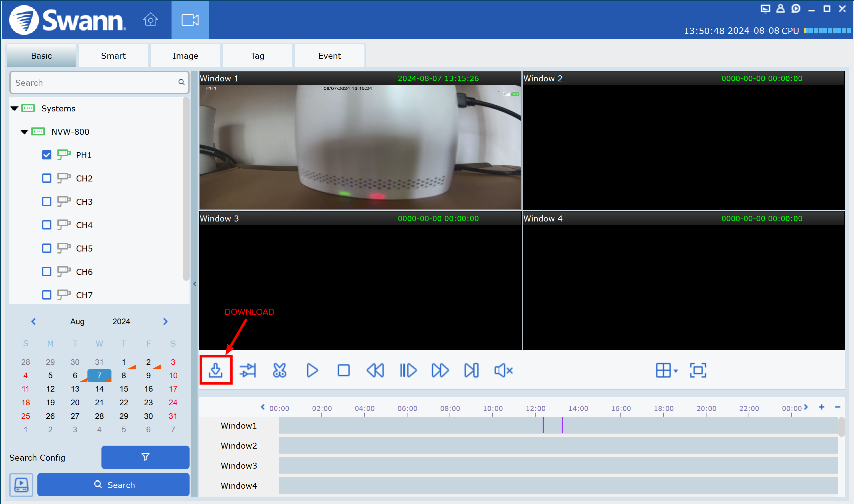Stop playback with the square button
Image resolution: width=854 pixels, height=504 pixels.
pos(344,370)
